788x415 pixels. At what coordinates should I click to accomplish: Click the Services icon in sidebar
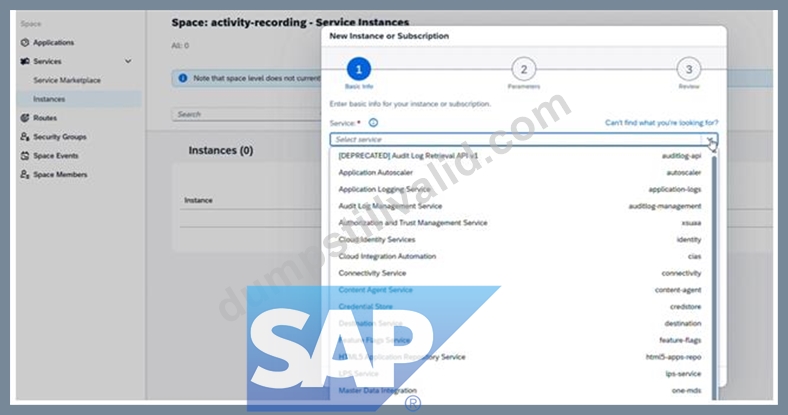(25, 61)
